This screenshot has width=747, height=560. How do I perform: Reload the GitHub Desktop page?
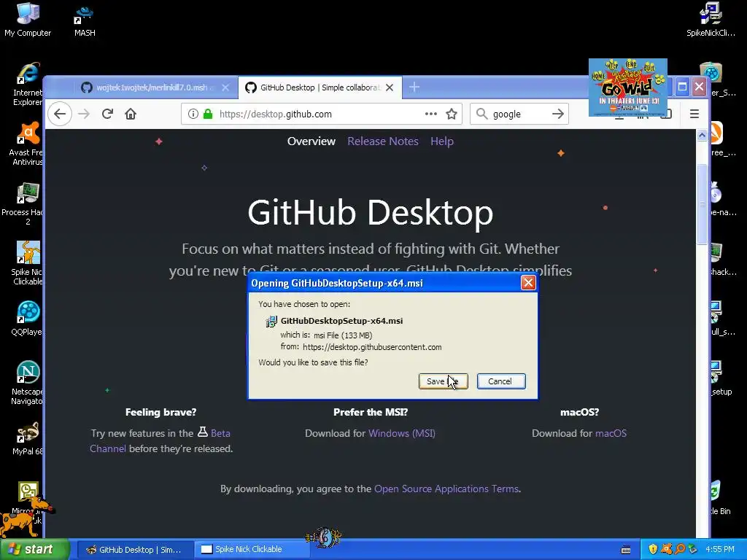tap(107, 114)
